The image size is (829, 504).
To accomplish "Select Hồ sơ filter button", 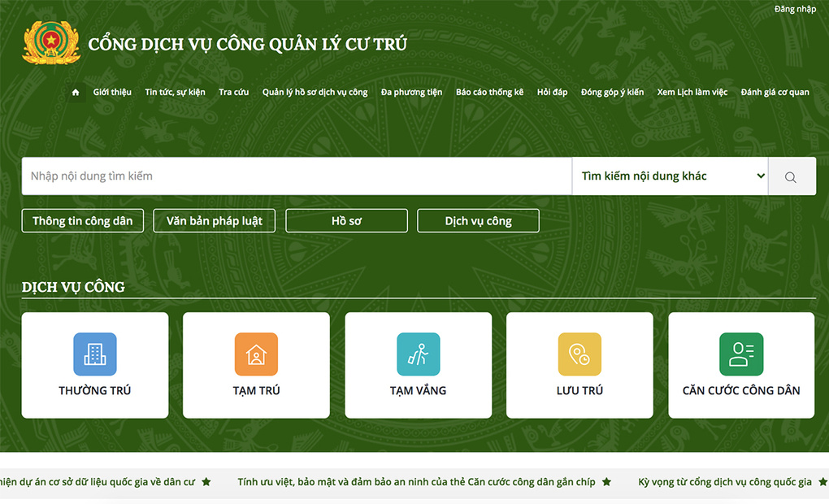I will coord(346,220).
